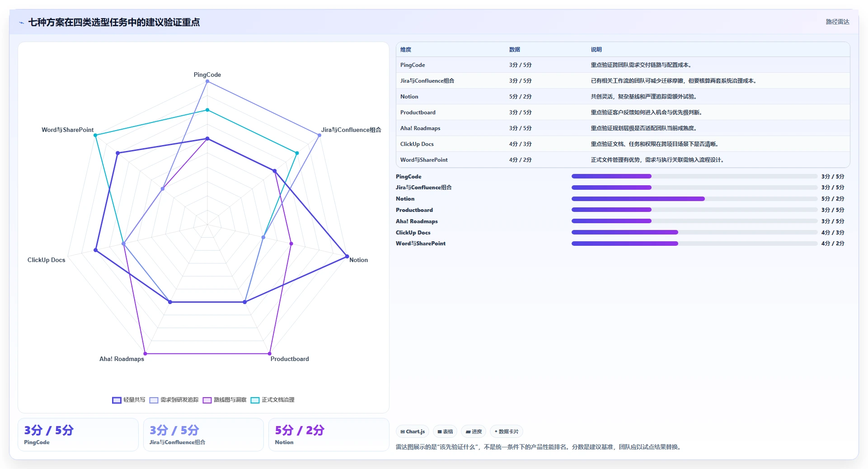Click description 重点验证客户反馈如何进入机会与优先级判断
Viewport: 868px width, 469px height.
(x=647, y=113)
